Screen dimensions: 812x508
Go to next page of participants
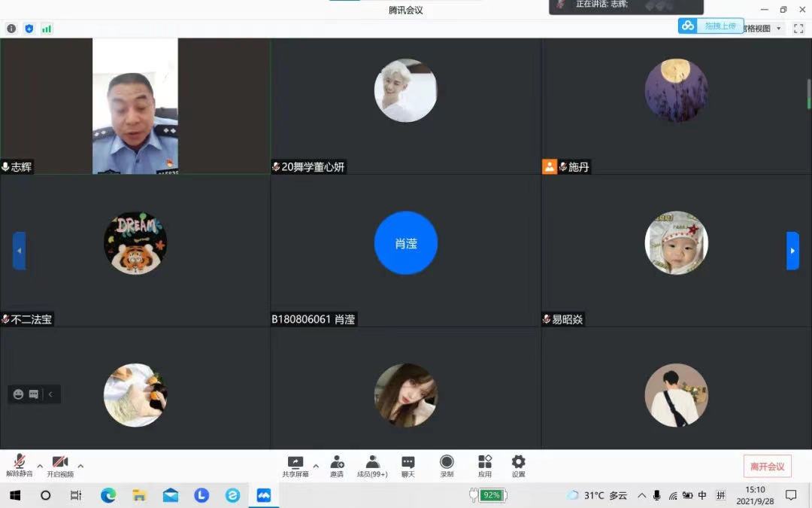pyautogui.click(x=792, y=251)
